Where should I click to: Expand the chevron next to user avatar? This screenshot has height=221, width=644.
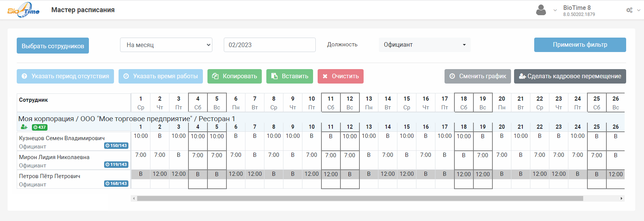click(555, 10)
